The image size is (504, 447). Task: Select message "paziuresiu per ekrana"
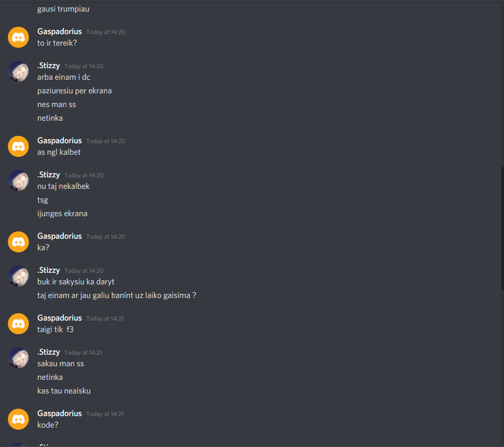pos(75,91)
